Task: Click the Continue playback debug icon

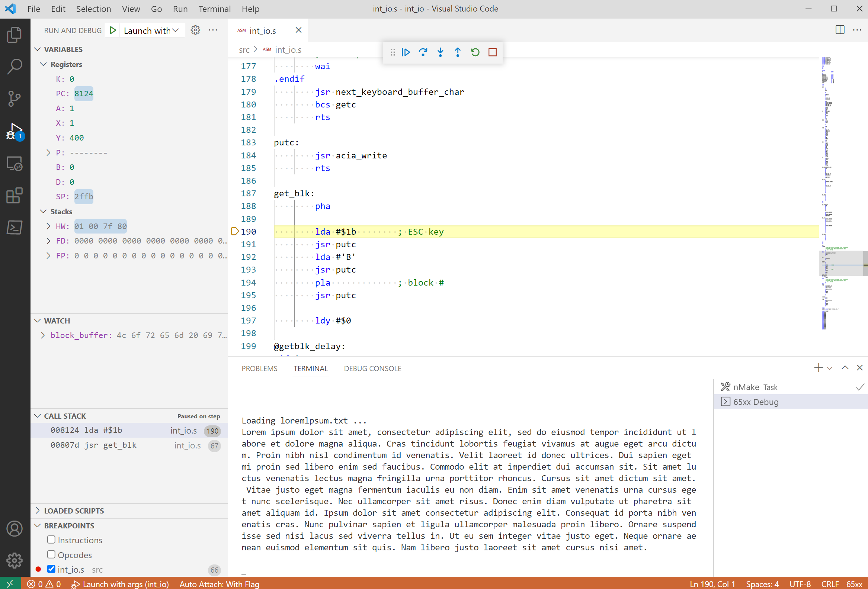Action: click(406, 52)
